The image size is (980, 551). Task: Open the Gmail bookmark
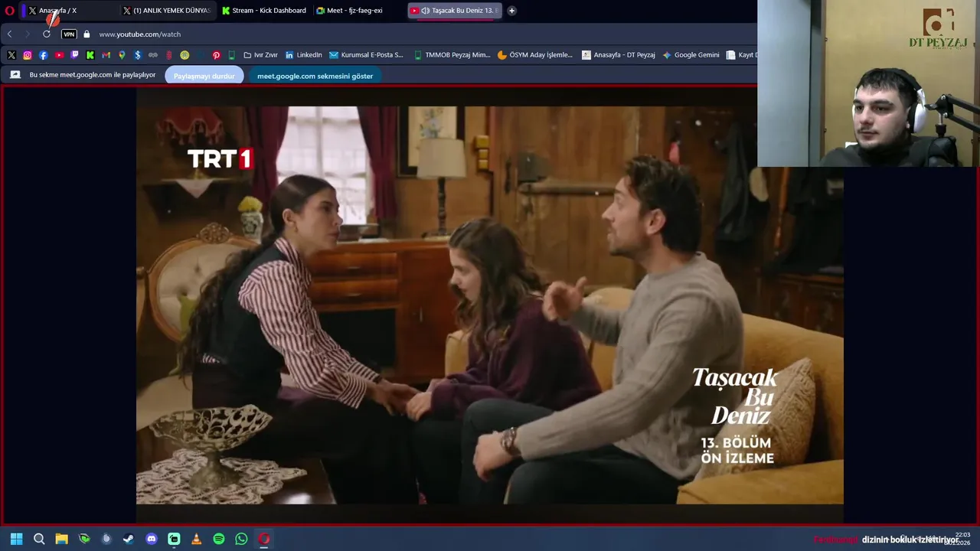(106, 55)
